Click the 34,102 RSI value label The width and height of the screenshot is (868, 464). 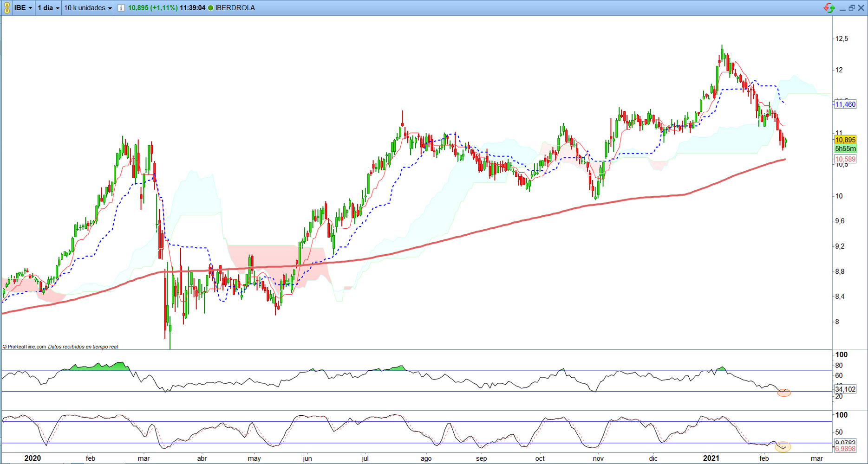[x=845, y=389]
